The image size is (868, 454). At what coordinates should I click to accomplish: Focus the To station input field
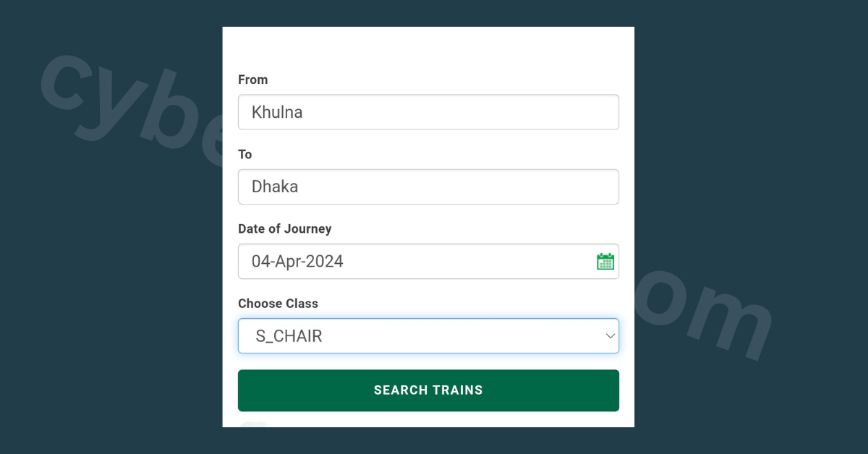(x=428, y=187)
